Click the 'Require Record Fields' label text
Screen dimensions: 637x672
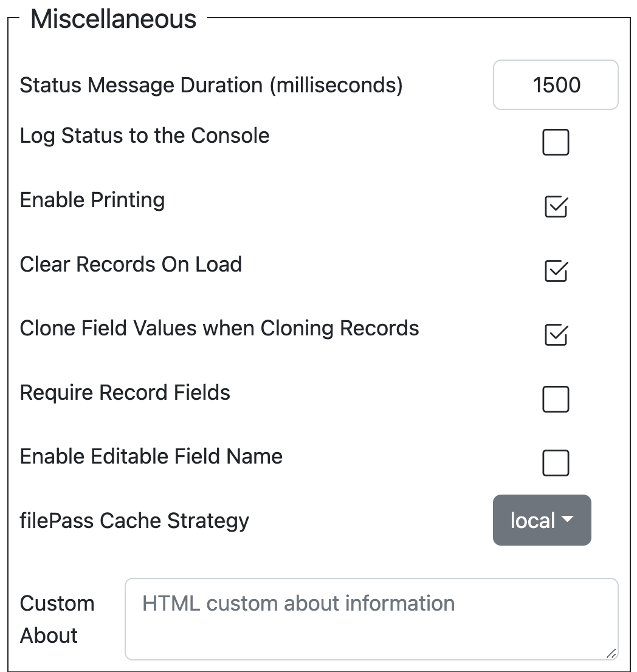125,393
